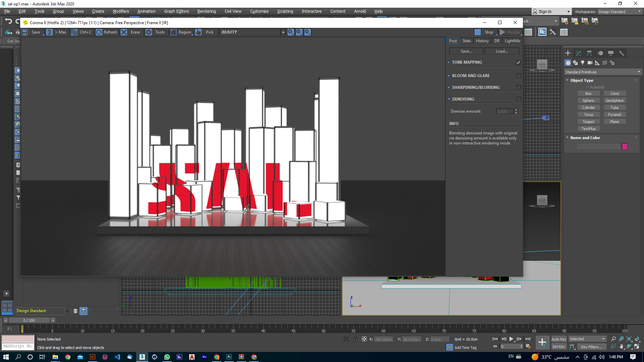Click the magenta object color swatch
644x362 pixels.
pyautogui.click(x=625, y=146)
